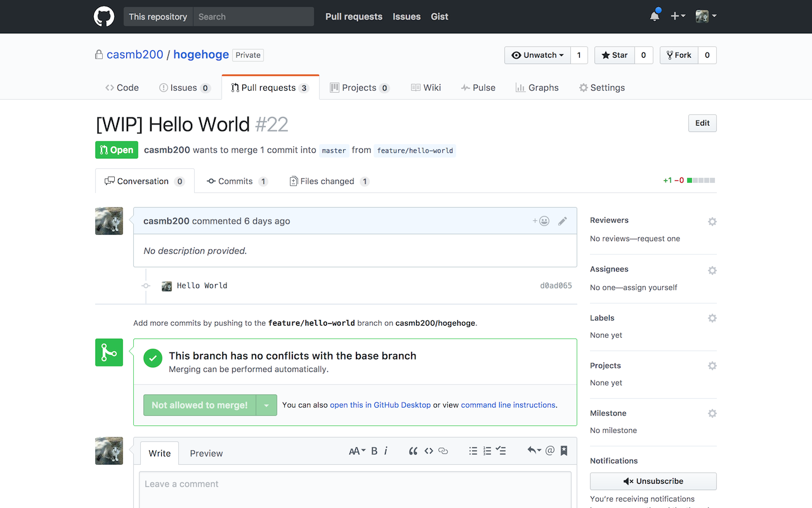Open the feature/hello-world branch label
Viewport: 812px width, 508px height.
point(415,150)
